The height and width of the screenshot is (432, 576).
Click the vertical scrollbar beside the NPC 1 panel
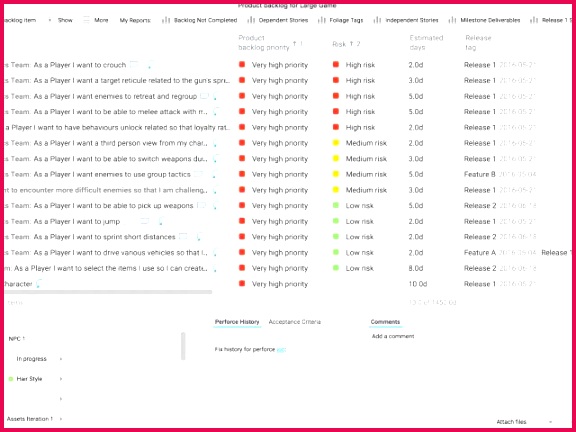[183, 346]
